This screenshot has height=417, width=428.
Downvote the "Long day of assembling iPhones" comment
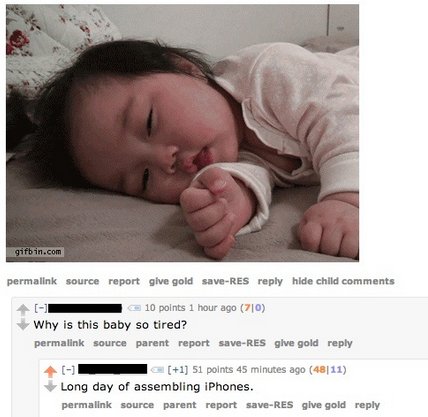[x=50, y=386]
